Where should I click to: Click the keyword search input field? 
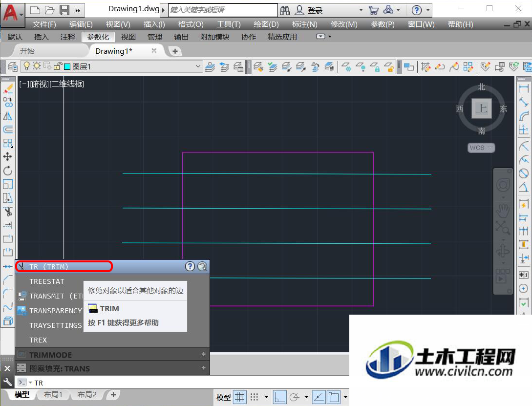click(x=223, y=10)
